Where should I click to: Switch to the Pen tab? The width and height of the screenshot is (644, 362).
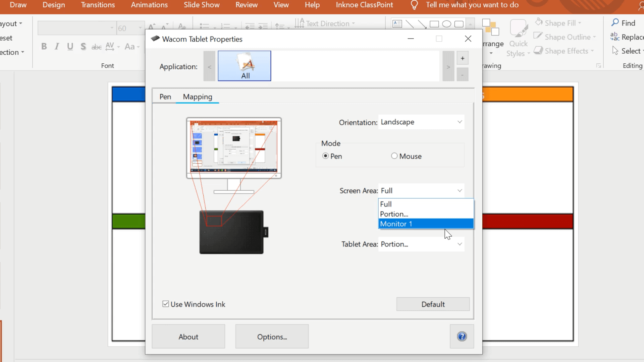[x=165, y=97]
